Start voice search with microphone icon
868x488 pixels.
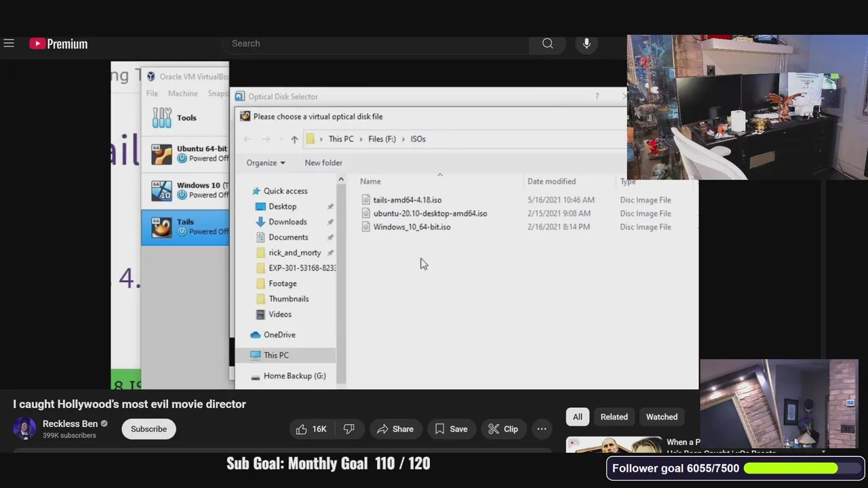coord(587,43)
